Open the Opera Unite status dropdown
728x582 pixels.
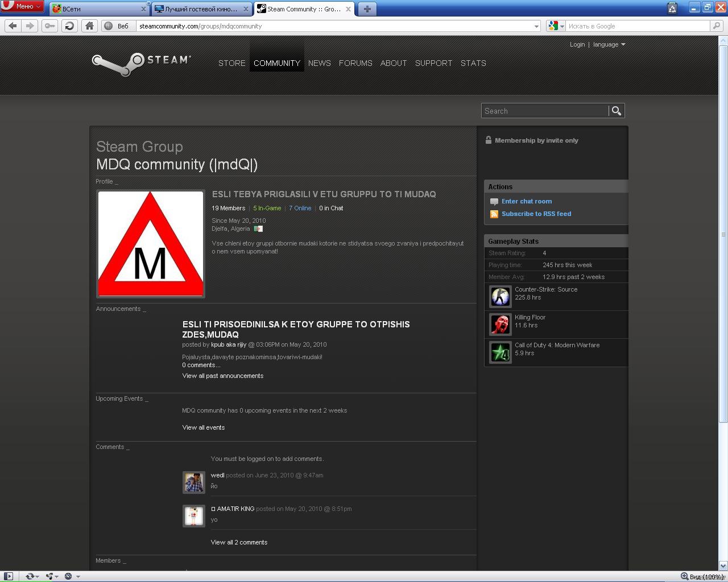click(x=52, y=576)
